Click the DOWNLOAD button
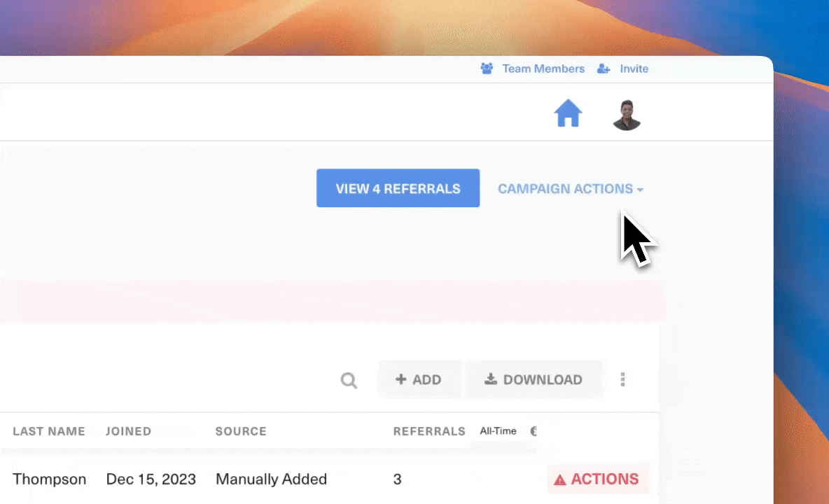 [x=533, y=379]
